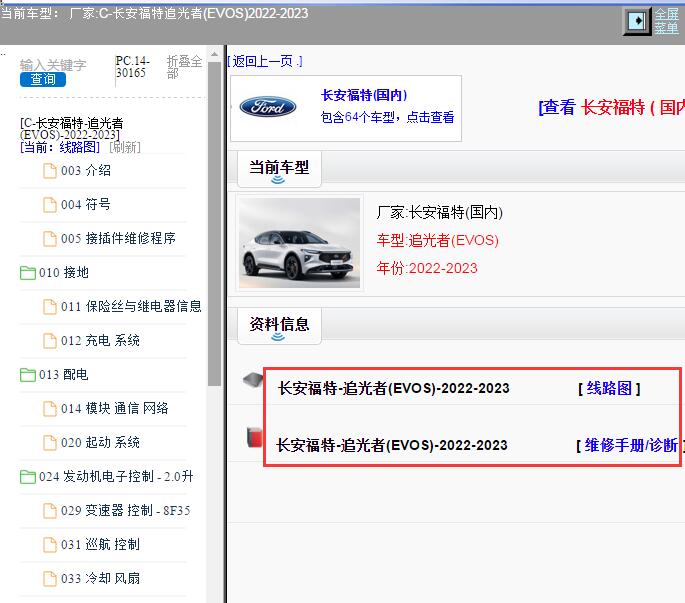Expand the 013 配电 folder icon
This screenshot has height=603, width=685.
tap(28, 375)
